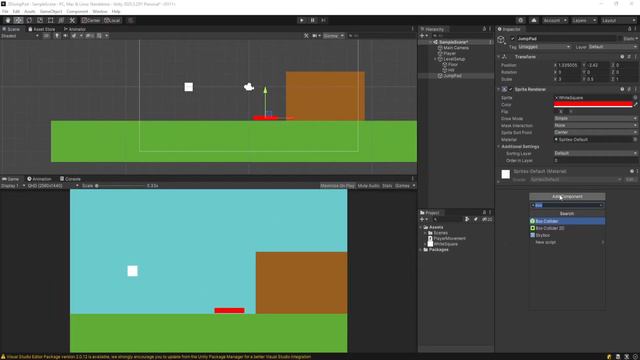Open the Tag dropdown
Viewport: 640px width, 360px height.
544,47
